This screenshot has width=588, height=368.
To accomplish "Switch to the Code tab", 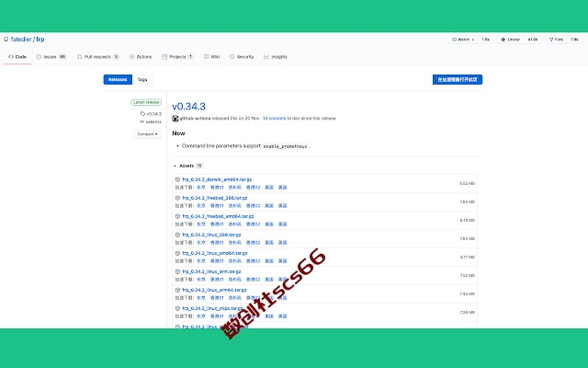I will (17, 57).
